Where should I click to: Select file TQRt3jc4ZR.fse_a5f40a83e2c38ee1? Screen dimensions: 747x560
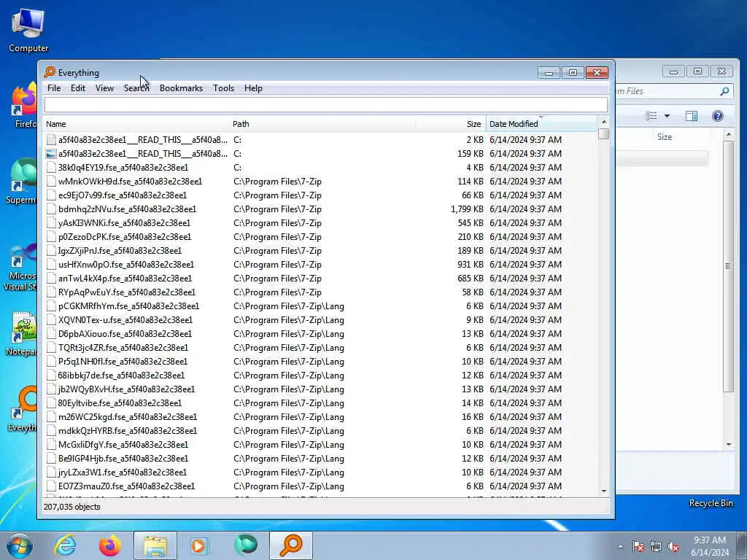coord(123,347)
